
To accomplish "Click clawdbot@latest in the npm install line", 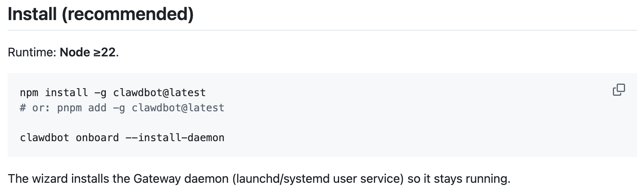I will 159,92.
